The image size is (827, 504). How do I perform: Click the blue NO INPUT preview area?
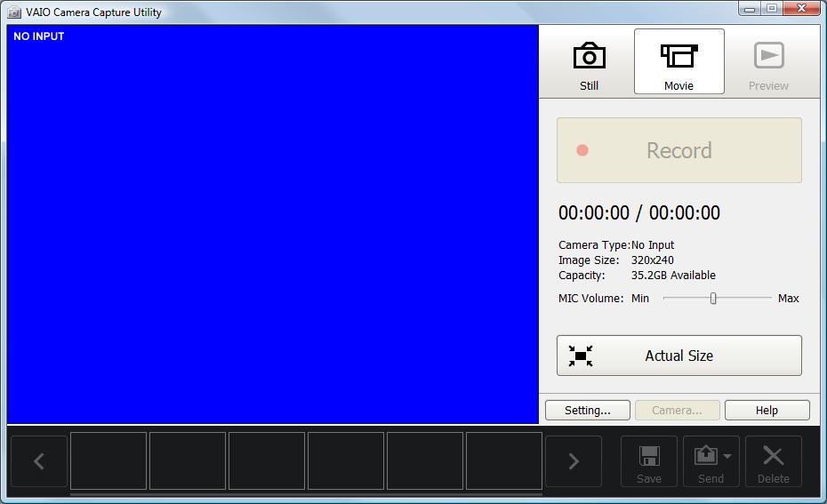(x=273, y=224)
